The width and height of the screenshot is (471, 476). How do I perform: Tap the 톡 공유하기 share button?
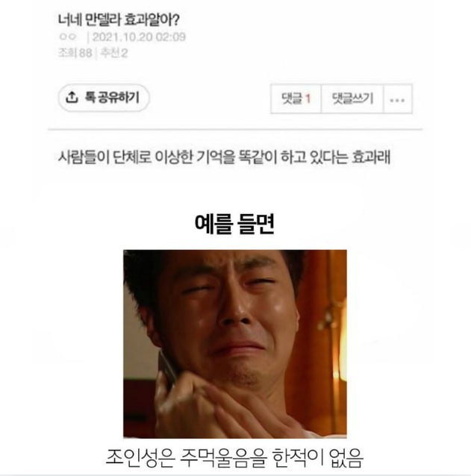pos(104,98)
